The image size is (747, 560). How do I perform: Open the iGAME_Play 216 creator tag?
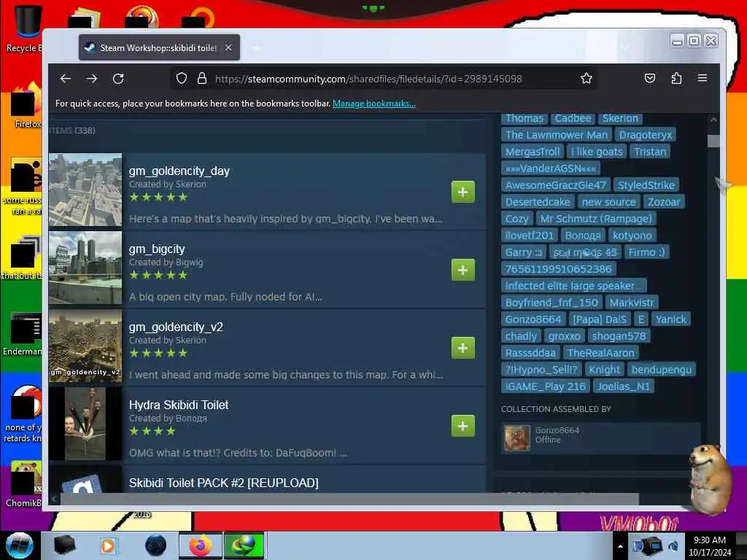point(546,386)
